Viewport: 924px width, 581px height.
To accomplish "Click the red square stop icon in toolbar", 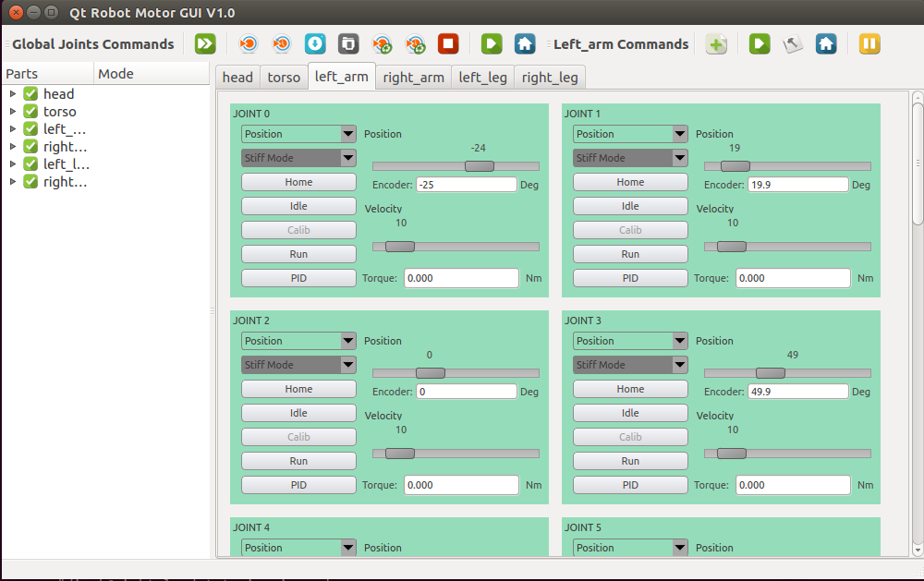I will coord(448,43).
